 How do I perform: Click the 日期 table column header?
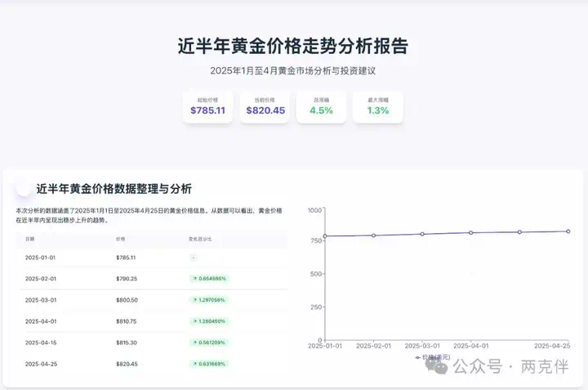point(30,239)
